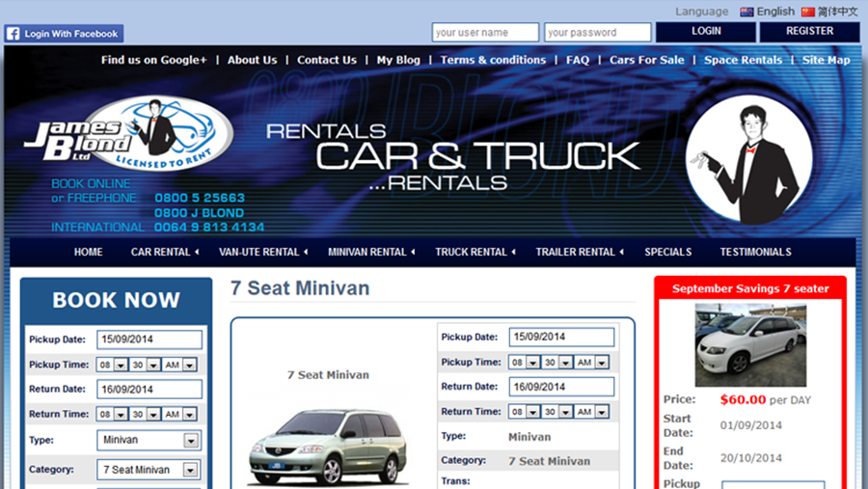
Task: Open the Book Now Return Time minutes dropdown
Action: click(x=145, y=414)
